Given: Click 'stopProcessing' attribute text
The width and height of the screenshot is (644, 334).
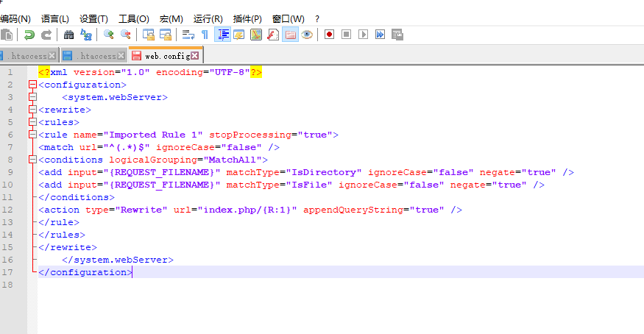Looking at the screenshot, I should point(250,135).
